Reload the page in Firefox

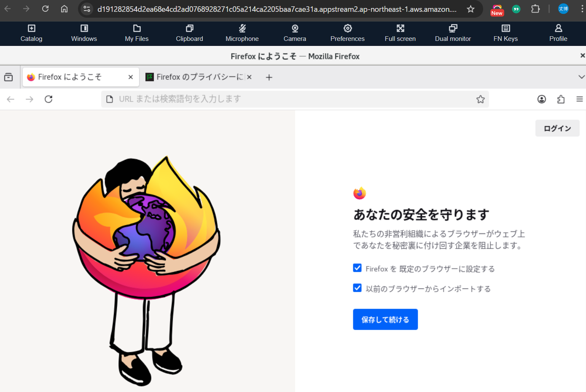[x=48, y=99]
